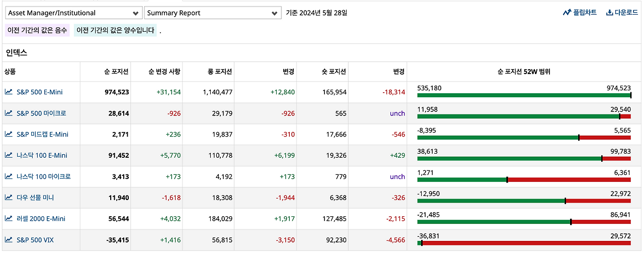Select long change value -1,944
Image resolution: width=644 pixels, height=253 pixels.
[285, 198]
